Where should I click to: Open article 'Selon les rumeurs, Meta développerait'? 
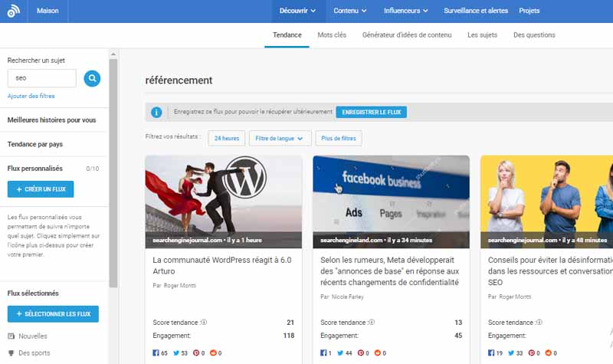pos(390,271)
